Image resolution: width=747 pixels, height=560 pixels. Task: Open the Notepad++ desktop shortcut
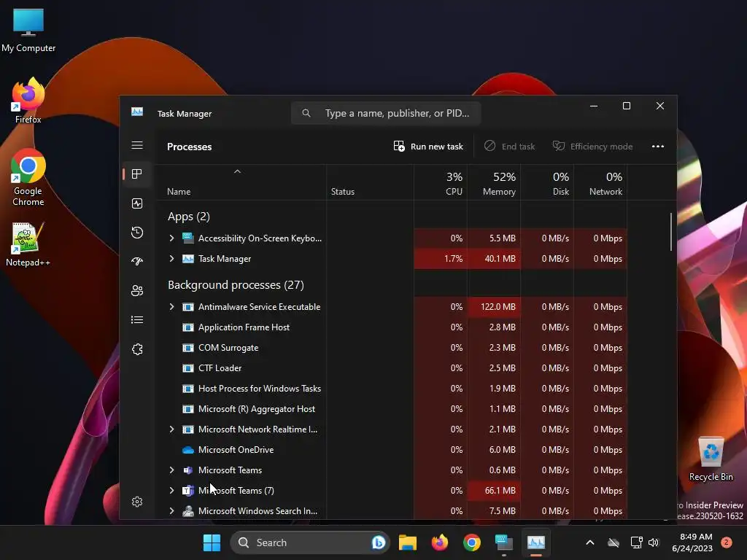[x=28, y=244]
